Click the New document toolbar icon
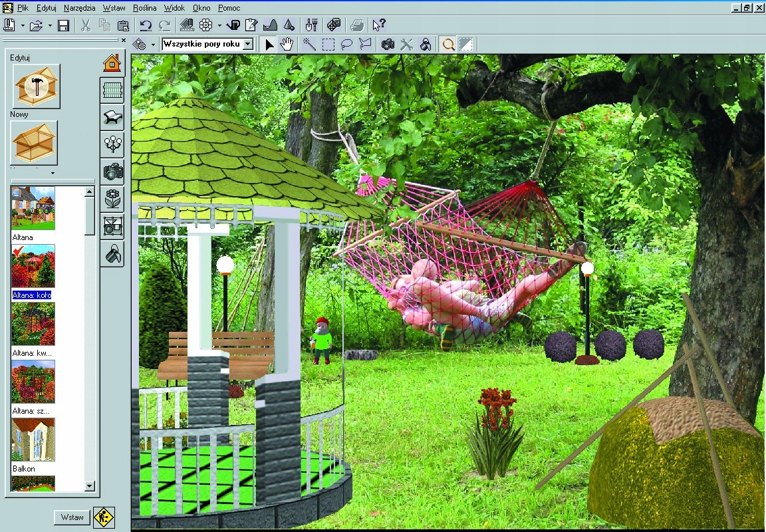This screenshot has width=766, height=532. tap(10, 25)
